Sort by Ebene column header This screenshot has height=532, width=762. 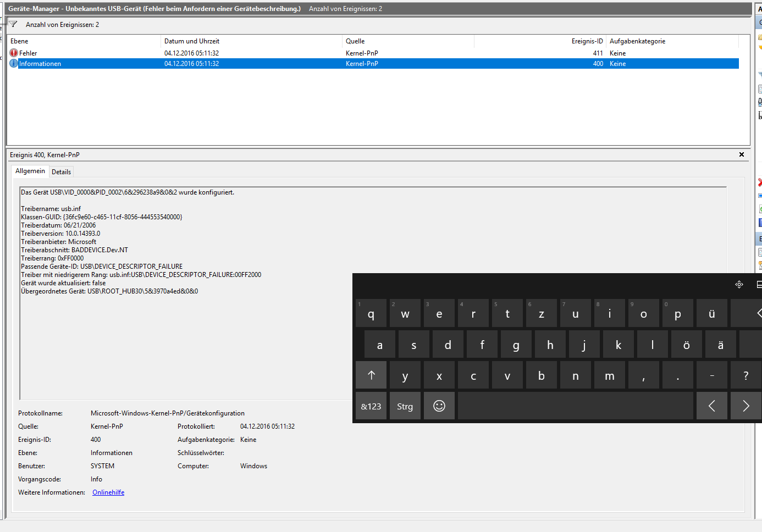click(x=84, y=41)
